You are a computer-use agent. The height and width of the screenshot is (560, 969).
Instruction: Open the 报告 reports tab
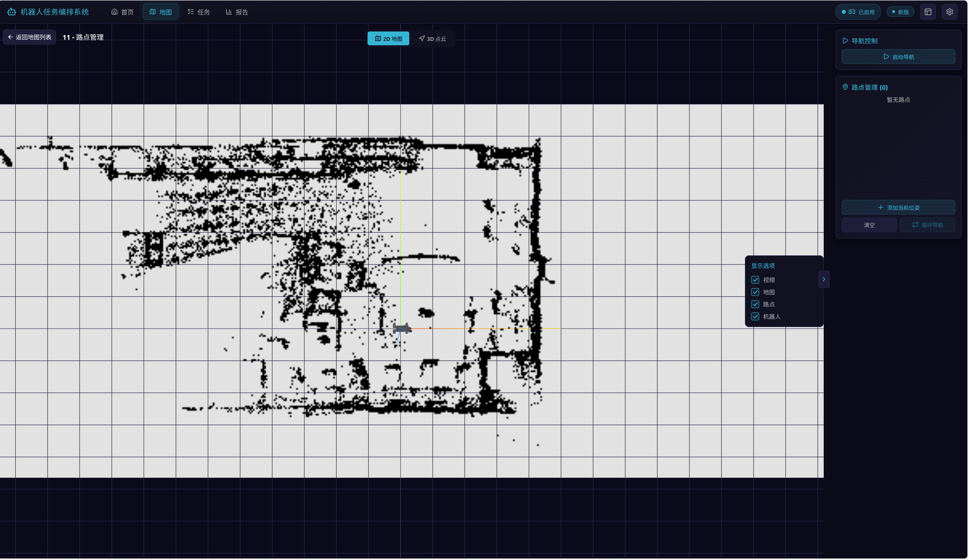[x=237, y=12]
